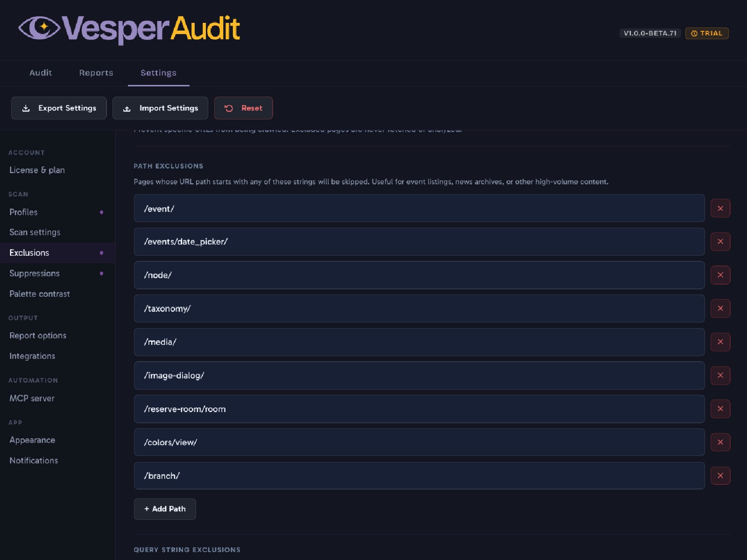The height and width of the screenshot is (560, 747).
Task: Switch to the Reports tab
Action: pyautogui.click(x=96, y=73)
